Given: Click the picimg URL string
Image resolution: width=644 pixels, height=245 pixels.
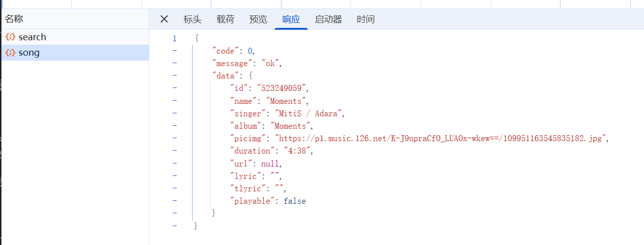Looking at the screenshot, I should (x=440, y=139).
